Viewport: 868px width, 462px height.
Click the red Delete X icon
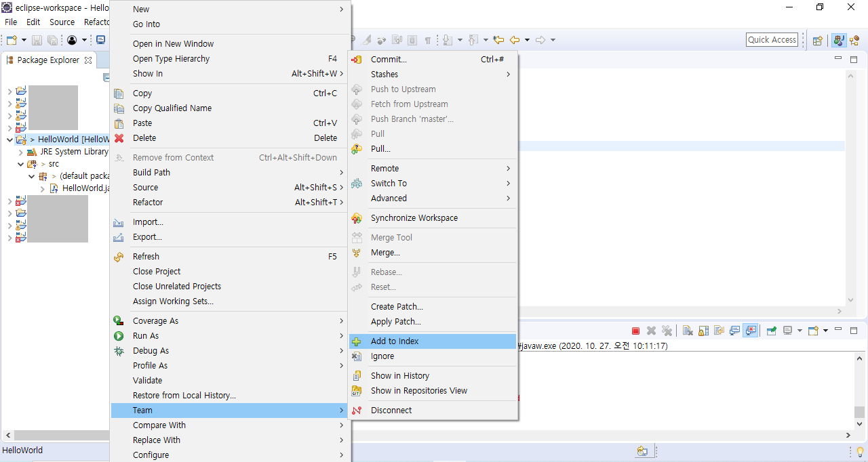pos(119,138)
